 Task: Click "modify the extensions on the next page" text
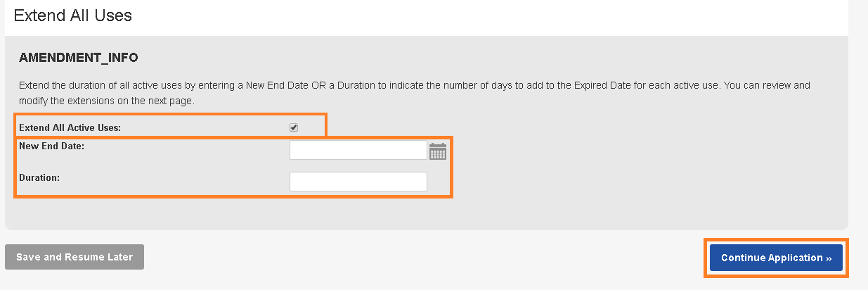(x=105, y=101)
